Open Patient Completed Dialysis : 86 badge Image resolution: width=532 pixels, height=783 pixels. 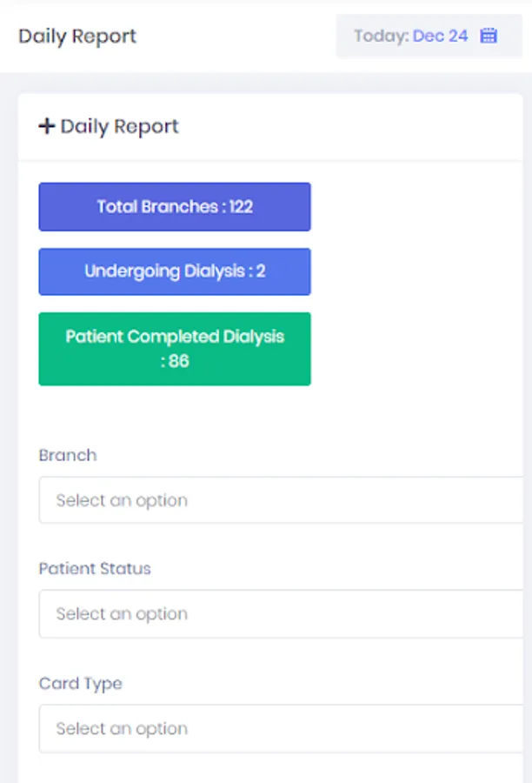(x=175, y=348)
